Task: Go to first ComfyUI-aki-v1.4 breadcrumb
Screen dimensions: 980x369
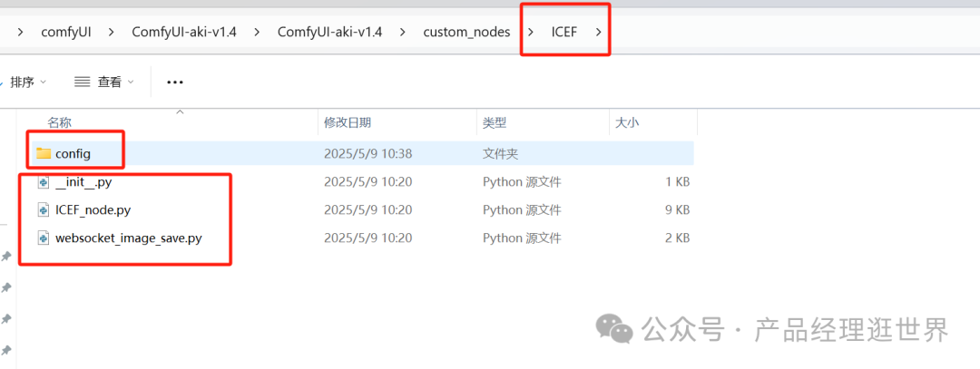Action: pyautogui.click(x=183, y=33)
